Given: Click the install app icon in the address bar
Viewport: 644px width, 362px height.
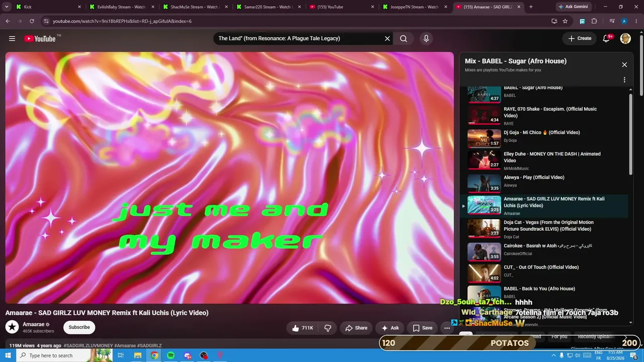Looking at the screenshot, I should (554, 21).
